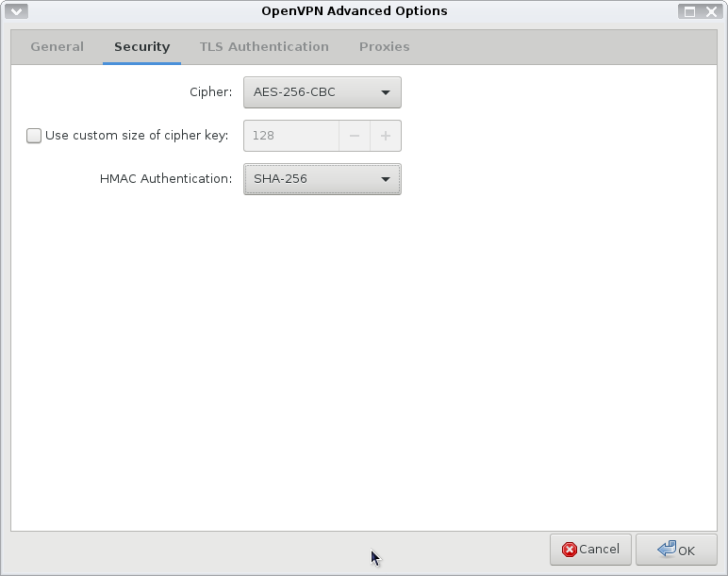Decrease cipher key size with minus button
728x576 pixels.
[355, 136]
